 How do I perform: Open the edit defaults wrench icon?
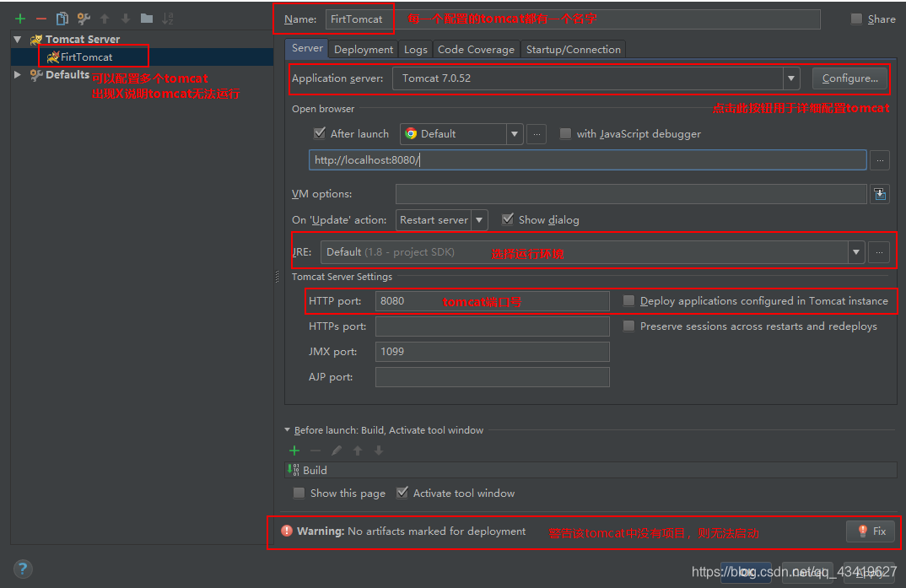tap(84, 19)
